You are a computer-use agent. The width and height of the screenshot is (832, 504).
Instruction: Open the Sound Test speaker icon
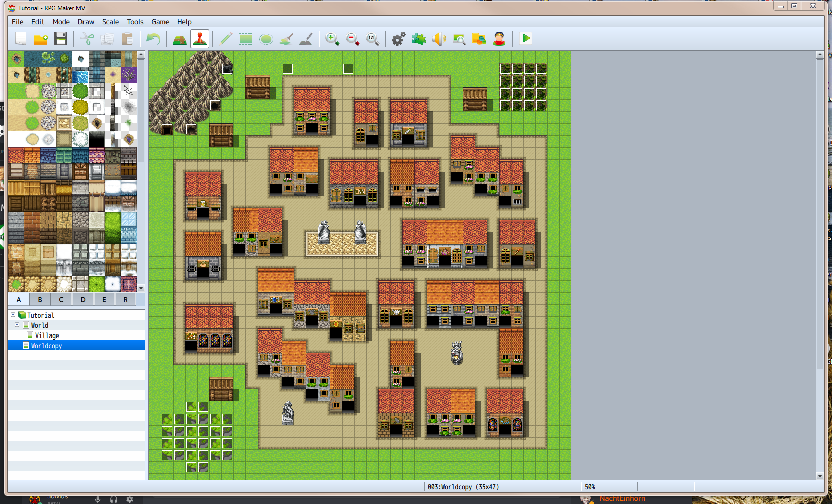click(439, 39)
